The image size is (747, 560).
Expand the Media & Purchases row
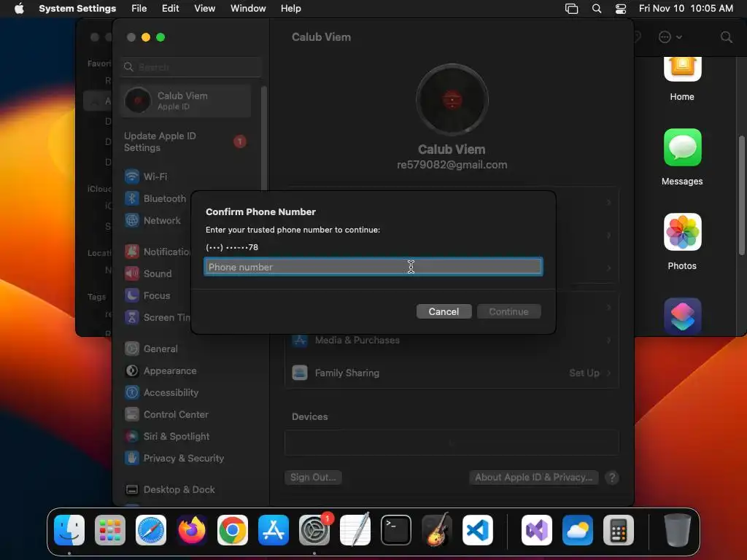coord(452,340)
